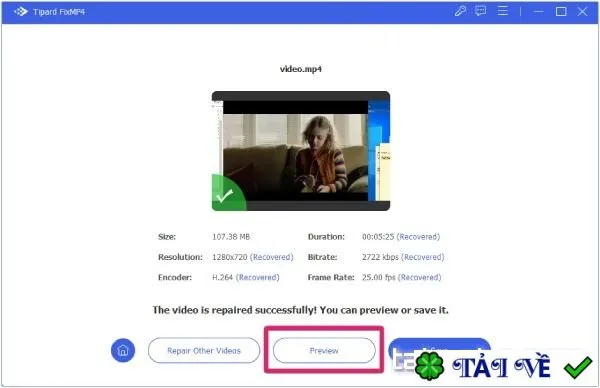Open the hamburger menu icon
600x388 pixels.
coord(502,11)
